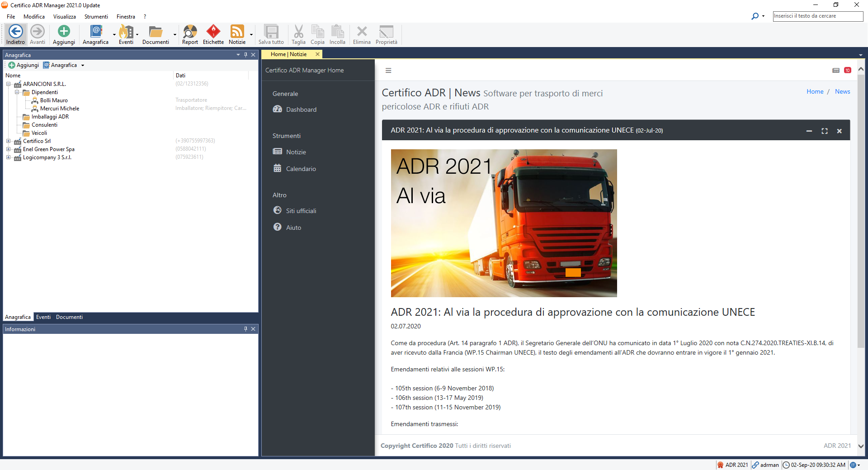868x470 pixels.
Task: Open the Calendario from sidebar
Action: coord(301,168)
